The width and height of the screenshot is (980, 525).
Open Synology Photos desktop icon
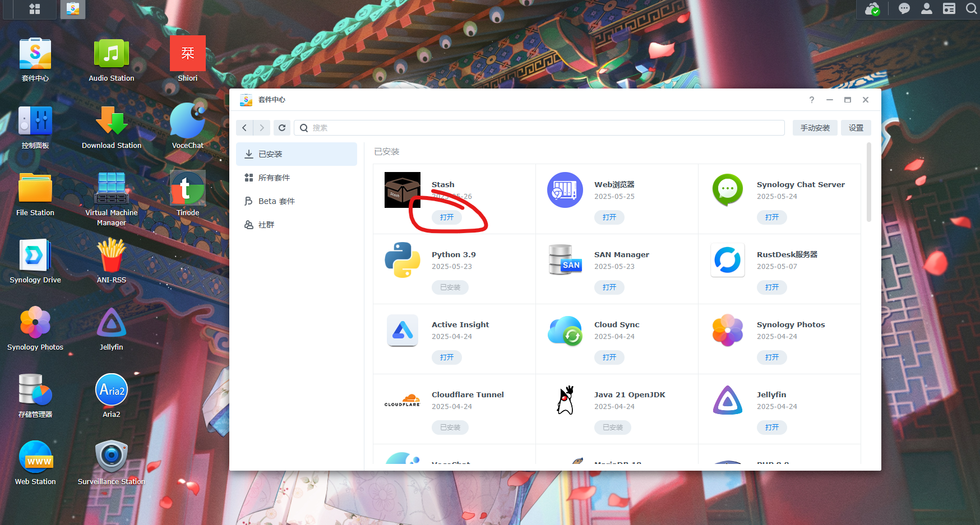tap(35, 323)
